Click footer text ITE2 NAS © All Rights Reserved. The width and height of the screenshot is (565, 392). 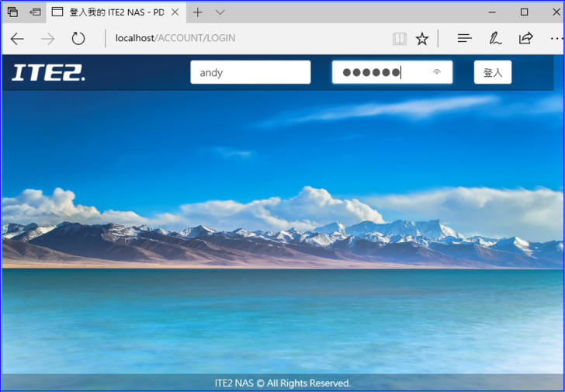point(282,383)
